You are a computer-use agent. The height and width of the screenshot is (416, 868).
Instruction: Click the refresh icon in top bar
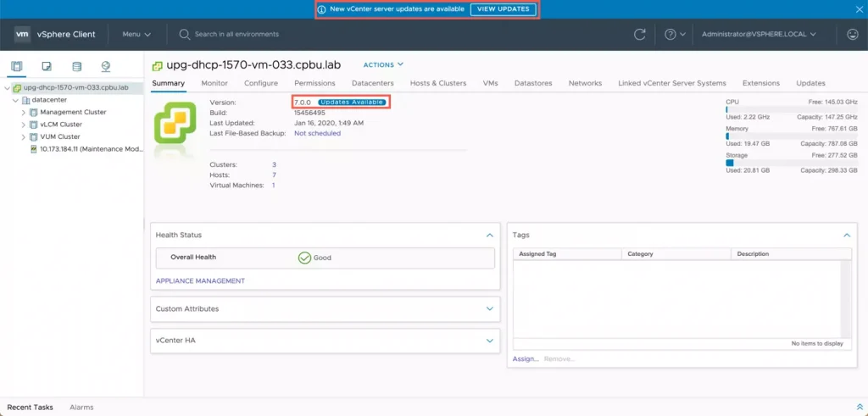tap(640, 35)
